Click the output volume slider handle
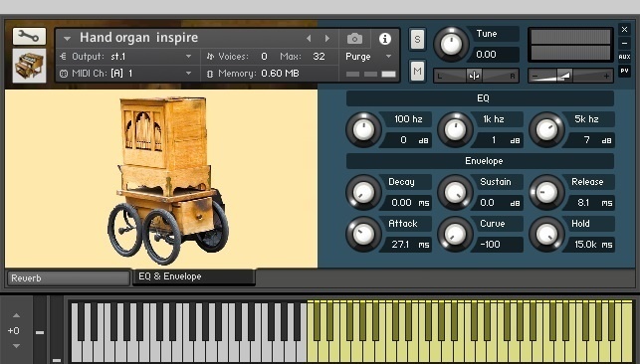Screen dimensions: 640x364 coord(564,76)
